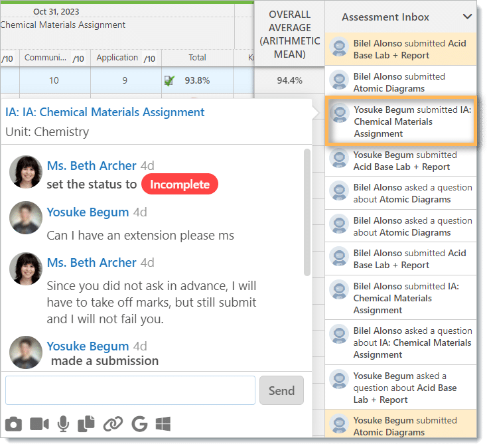Expand the Assessment Inbox chevron
This screenshot has height=448, width=487.
467,17
